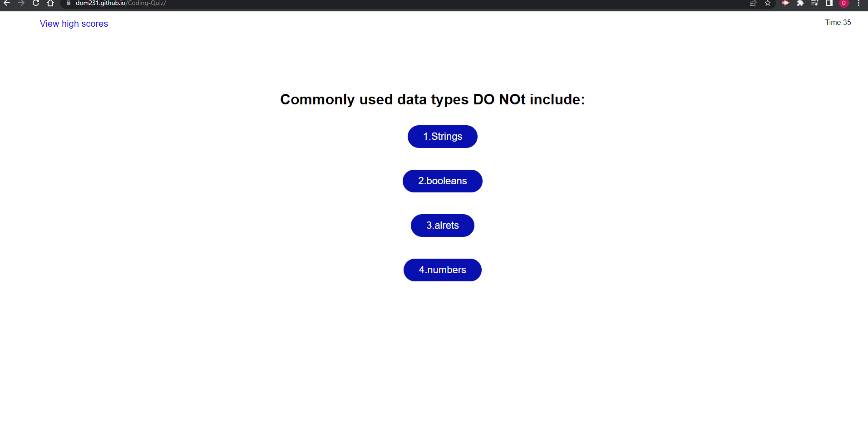The width and height of the screenshot is (868, 432).
Task: Open View high scores
Action: (74, 24)
